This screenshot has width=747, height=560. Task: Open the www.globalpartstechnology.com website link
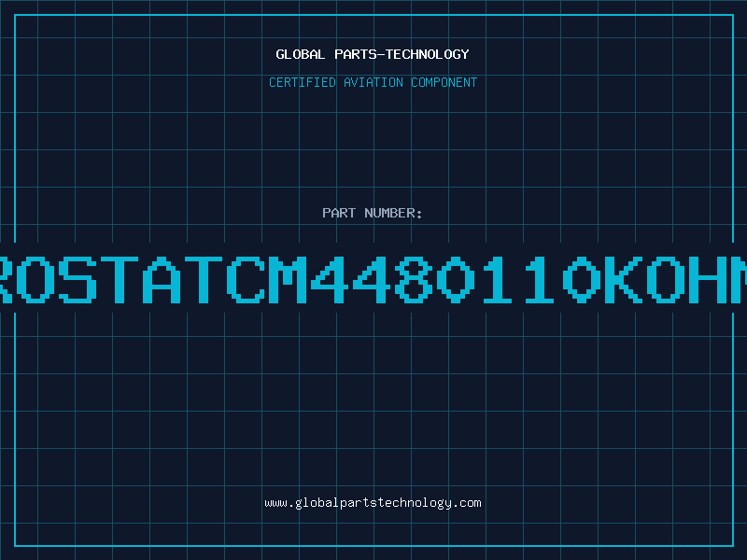tap(373, 503)
